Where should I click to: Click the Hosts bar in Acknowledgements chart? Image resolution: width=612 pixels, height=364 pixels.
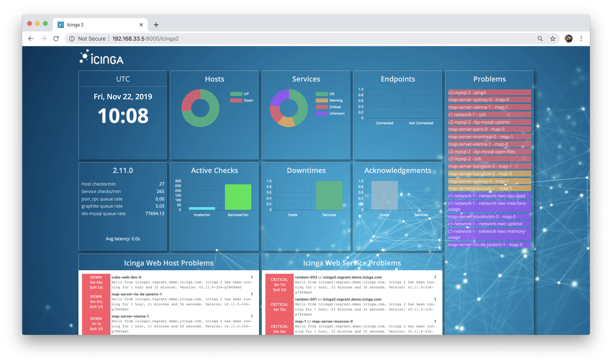click(x=384, y=195)
